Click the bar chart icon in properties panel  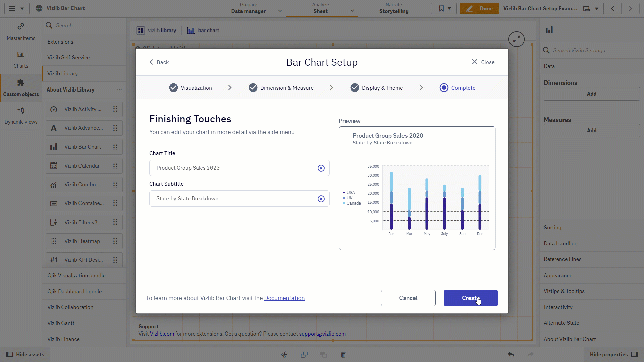coord(549,30)
